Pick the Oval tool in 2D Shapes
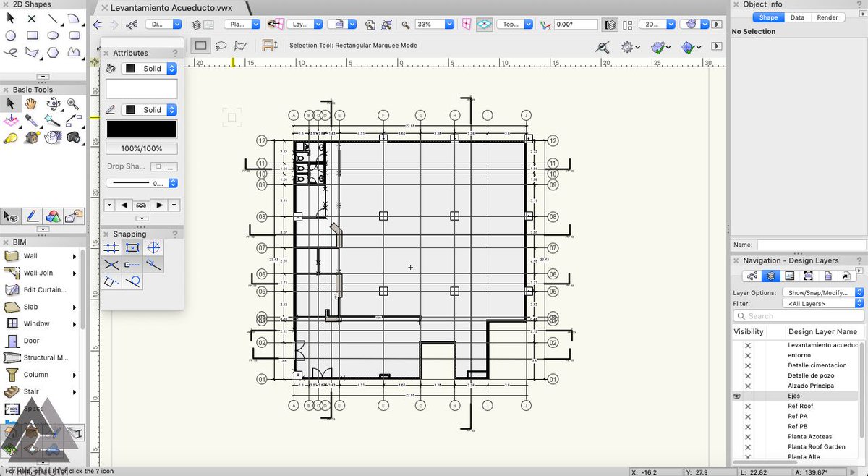The height and width of the screenshot is (476, 868). [54, 35]
